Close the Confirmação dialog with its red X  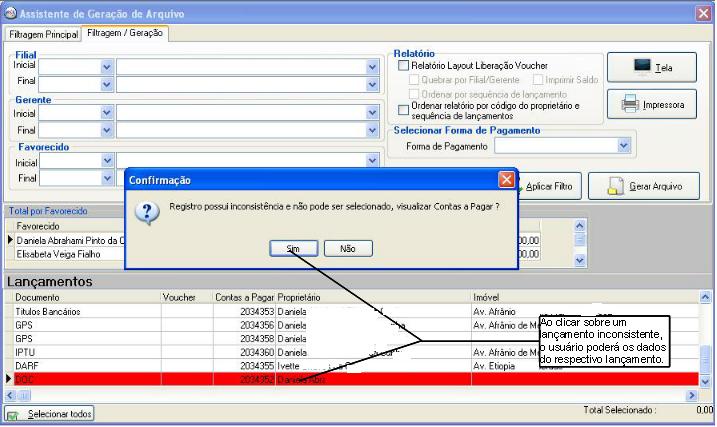pos(506,180)
